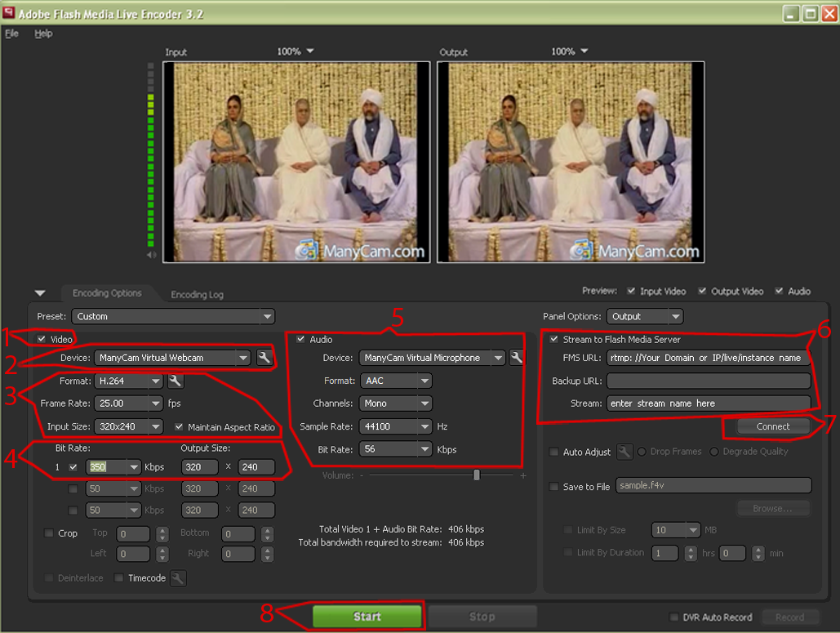Open the Channels dropdown
840x633 pixels.
click(x=397, y=403)
